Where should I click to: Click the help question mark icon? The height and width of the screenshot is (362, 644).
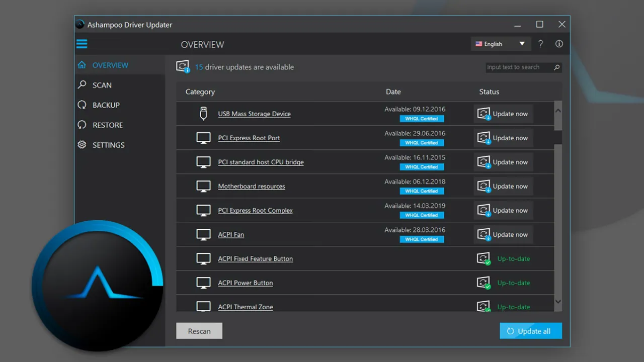click(x=540, y=44)
